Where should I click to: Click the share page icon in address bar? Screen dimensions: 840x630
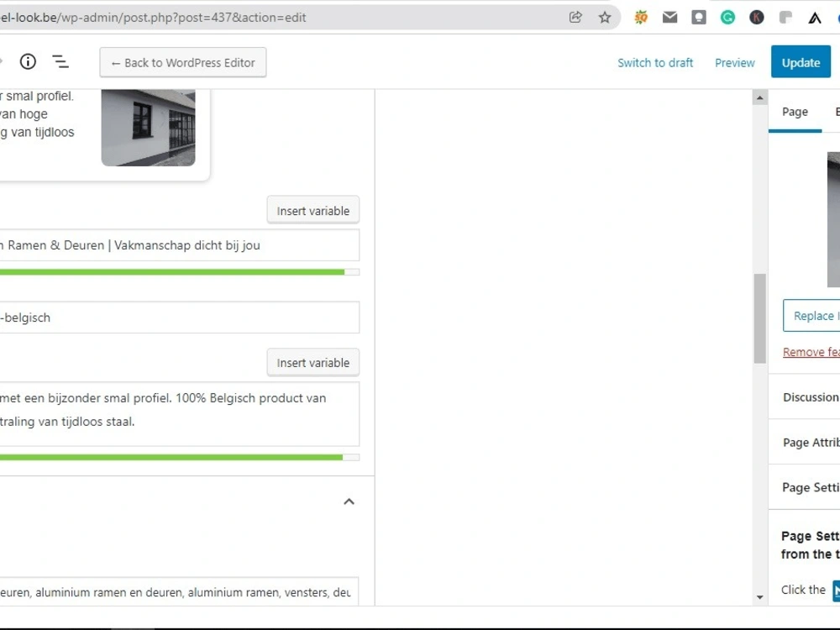click(575, 17)
